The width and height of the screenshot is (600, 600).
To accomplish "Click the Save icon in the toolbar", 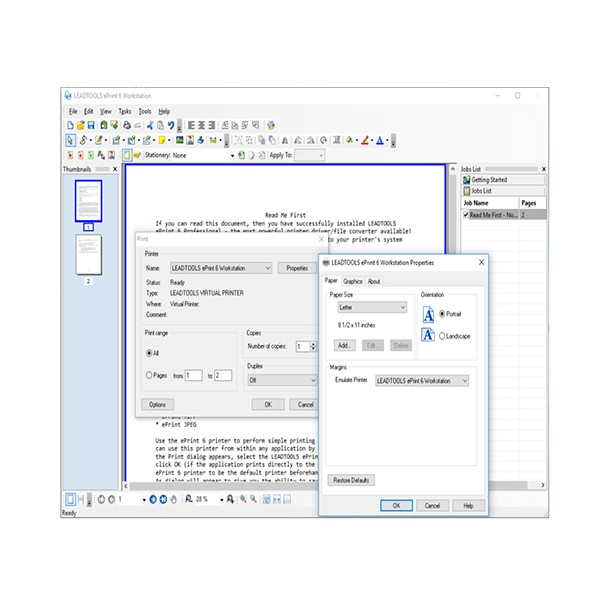I will (91, 125).
